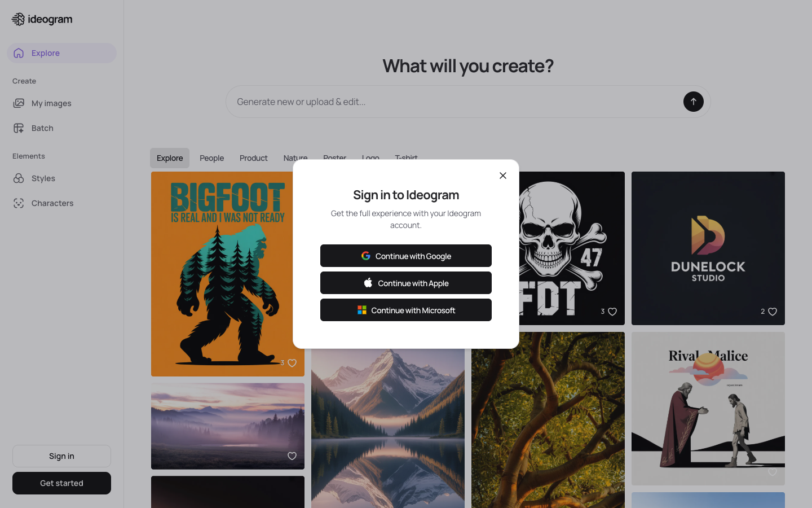Continue with Microsoft

[405, 310]
